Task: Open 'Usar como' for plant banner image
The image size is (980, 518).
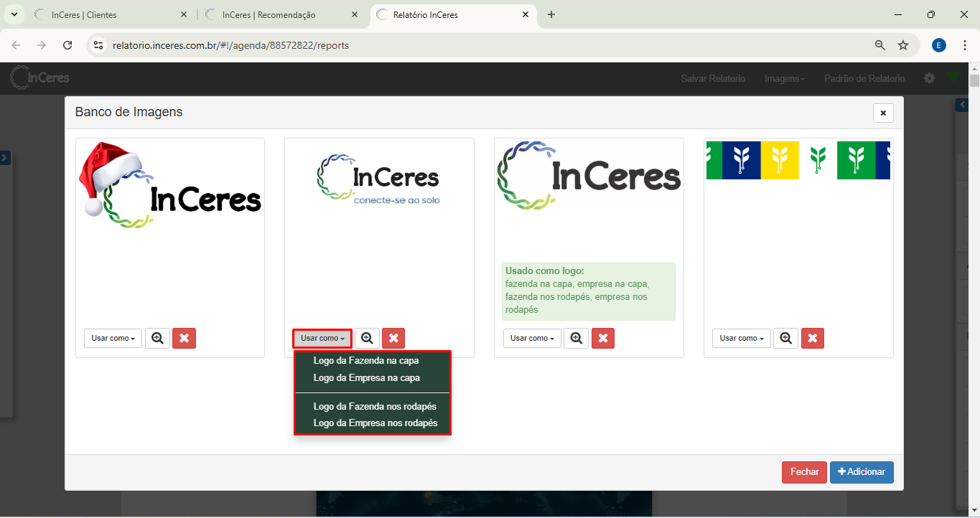Action: 742,338
